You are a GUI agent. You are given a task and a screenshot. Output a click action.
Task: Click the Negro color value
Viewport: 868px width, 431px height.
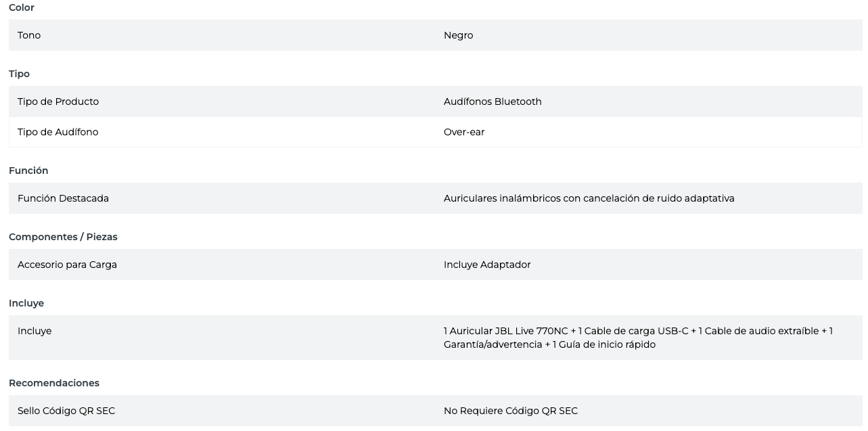458,35
